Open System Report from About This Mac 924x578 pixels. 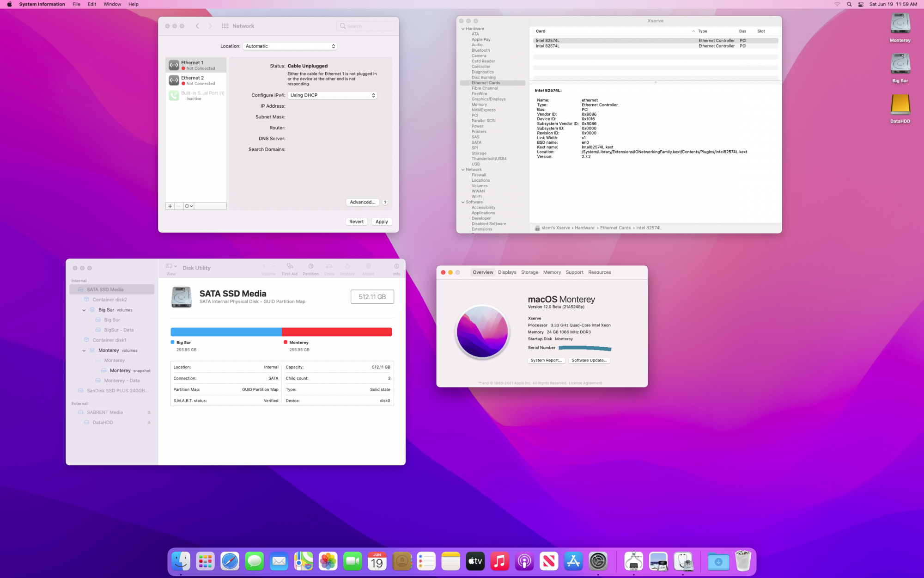[546, 360]
